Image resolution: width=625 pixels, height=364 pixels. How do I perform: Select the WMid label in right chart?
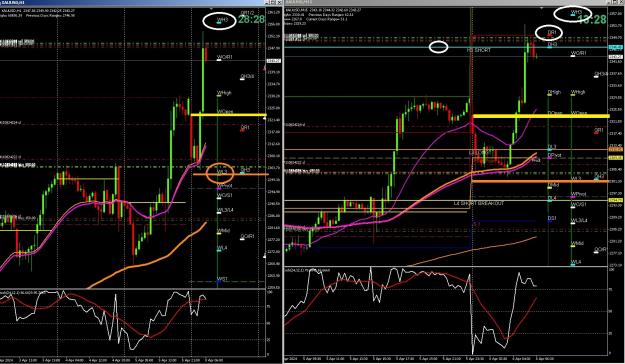(577, 243)
